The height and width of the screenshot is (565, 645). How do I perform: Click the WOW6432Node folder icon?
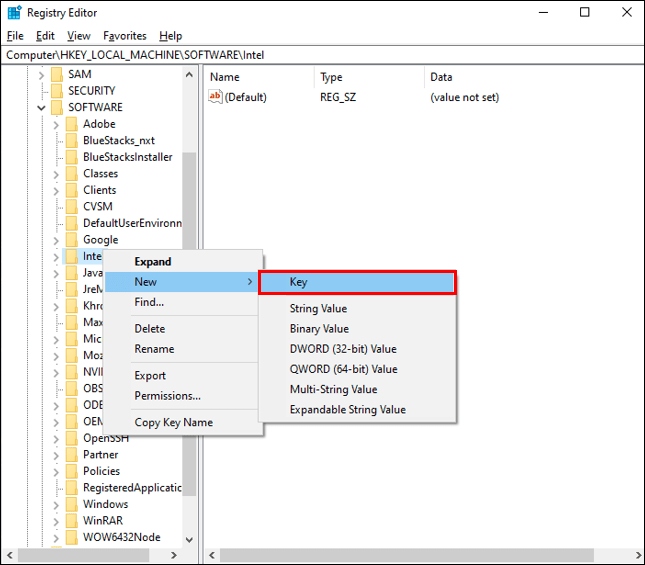coord(72,537)
